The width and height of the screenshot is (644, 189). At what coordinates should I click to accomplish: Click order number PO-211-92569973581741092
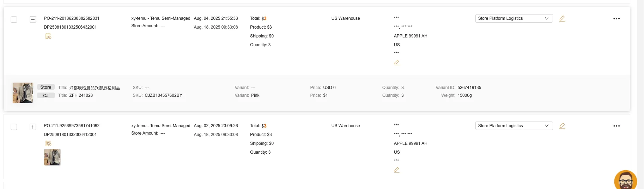pyautogui.click(x=72, y=126)
